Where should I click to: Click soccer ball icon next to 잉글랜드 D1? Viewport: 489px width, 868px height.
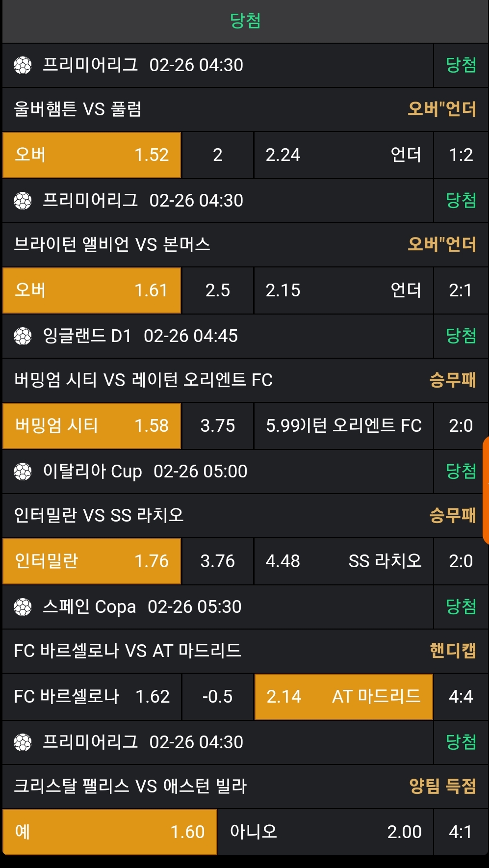pyautogui.click(x=23, y=336)
